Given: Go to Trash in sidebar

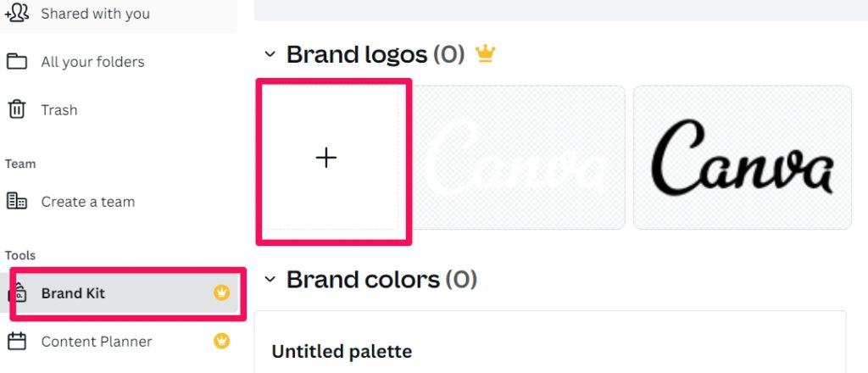Looking at the screenshot, I should pyautogui.click(x=59, y=109).
